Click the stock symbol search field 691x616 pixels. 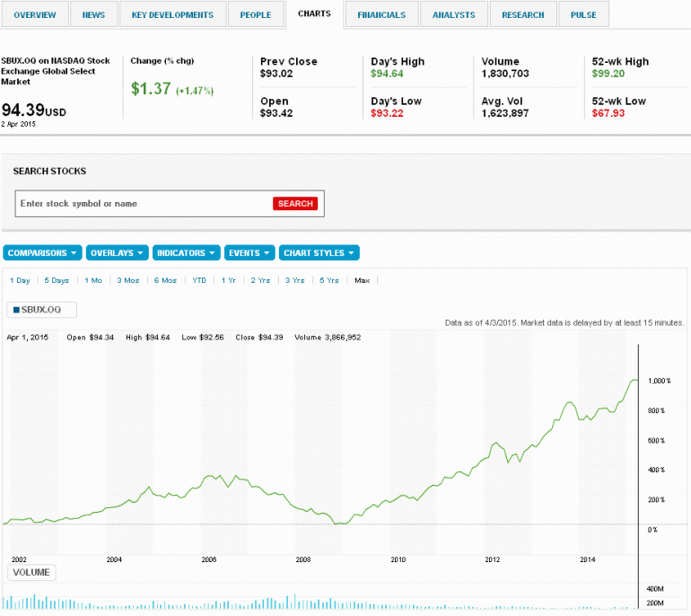tap(144, 204)
